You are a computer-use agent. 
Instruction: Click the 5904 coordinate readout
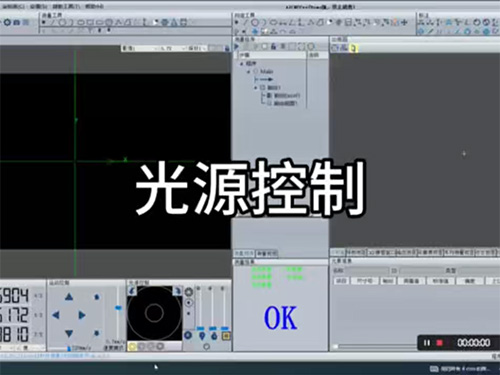(x=14, y=296)
